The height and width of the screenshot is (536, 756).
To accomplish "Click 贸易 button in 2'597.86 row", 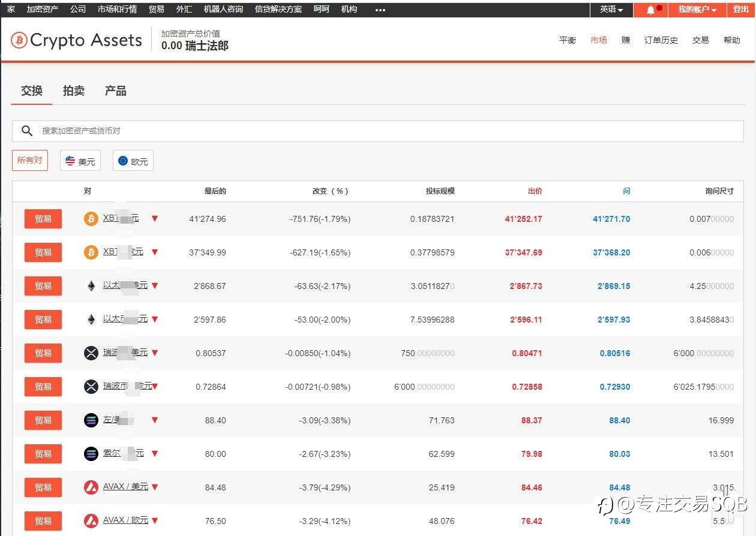I will [x=43, y=320].
